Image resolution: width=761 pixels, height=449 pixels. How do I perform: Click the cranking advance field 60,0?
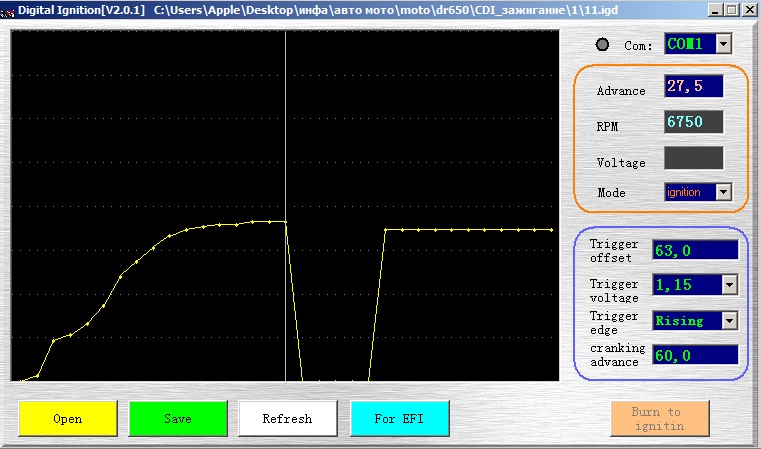(x=695, y=355)
